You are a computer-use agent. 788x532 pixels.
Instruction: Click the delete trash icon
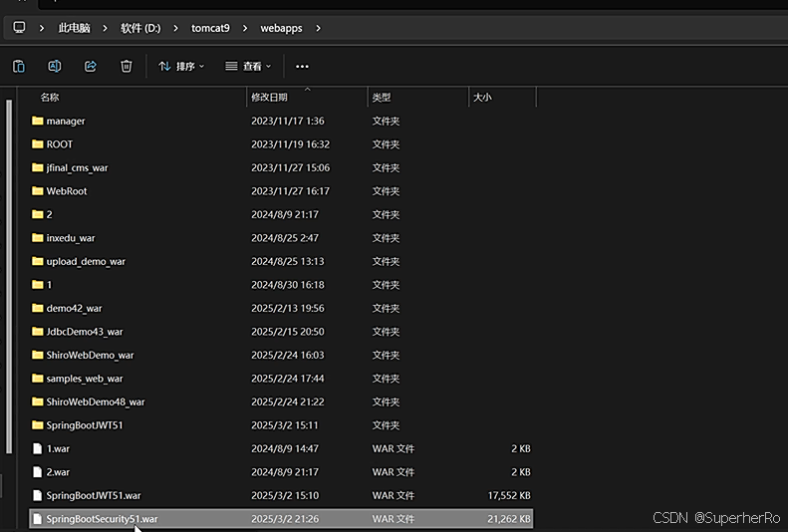(x=127, y=67)
